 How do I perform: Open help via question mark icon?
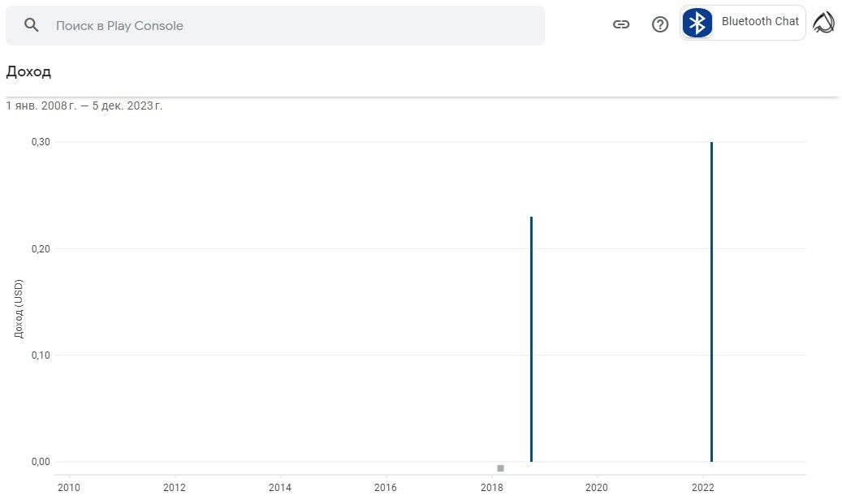pyautogui.click(x=660, y=24)
